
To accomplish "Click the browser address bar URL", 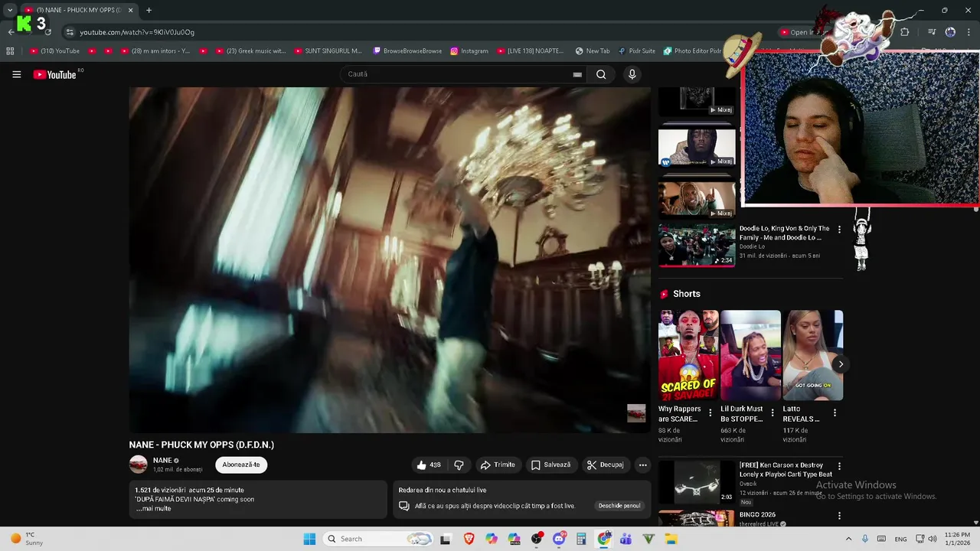I will (137, 32).
